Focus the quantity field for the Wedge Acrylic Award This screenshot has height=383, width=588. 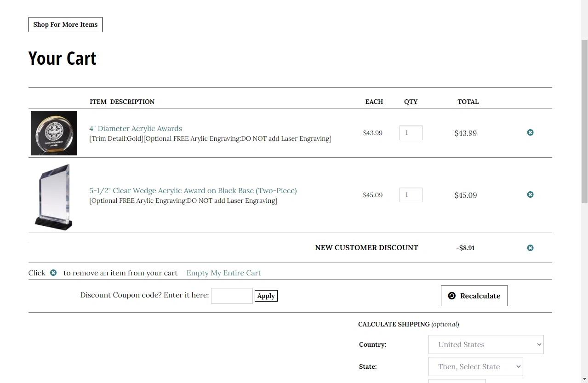411,195
